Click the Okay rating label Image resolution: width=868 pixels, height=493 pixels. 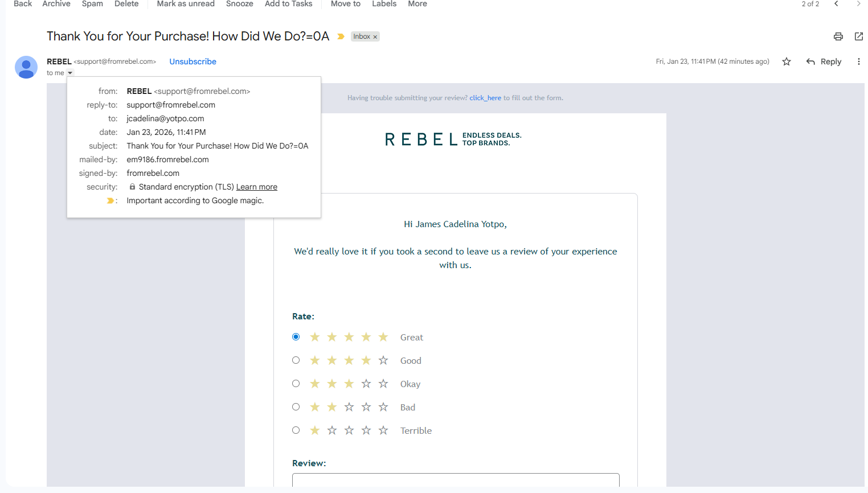[410, 384]
